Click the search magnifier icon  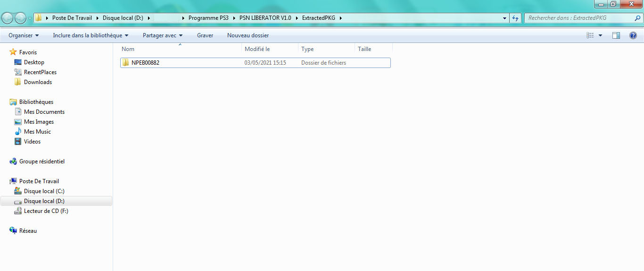[637, 18]
